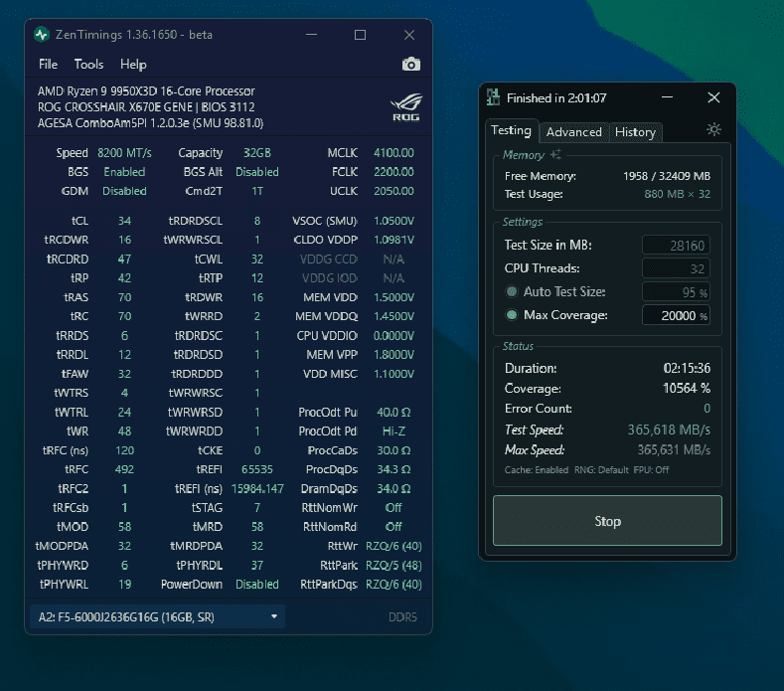Screen dimensions: 784x691
Task: Switch to the Advanced tab
Action: pos(573,132)
